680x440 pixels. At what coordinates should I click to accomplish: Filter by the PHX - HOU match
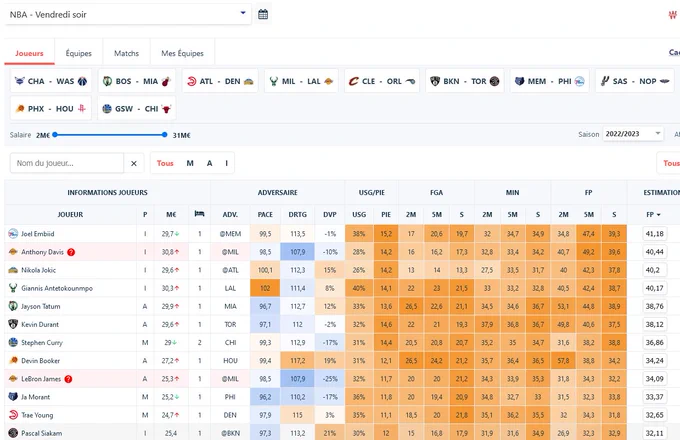tap(51, 108)
